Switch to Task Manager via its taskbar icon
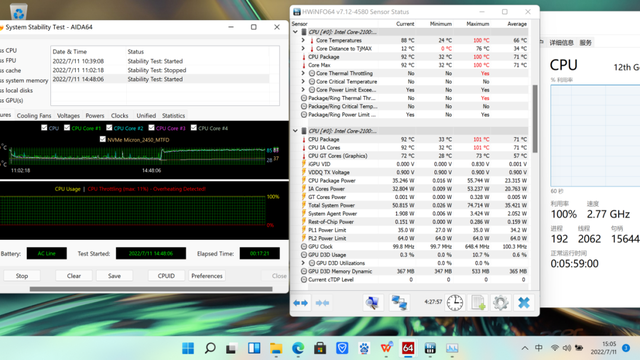The height and width of the screenshot is (360, 640). [452, 348]
